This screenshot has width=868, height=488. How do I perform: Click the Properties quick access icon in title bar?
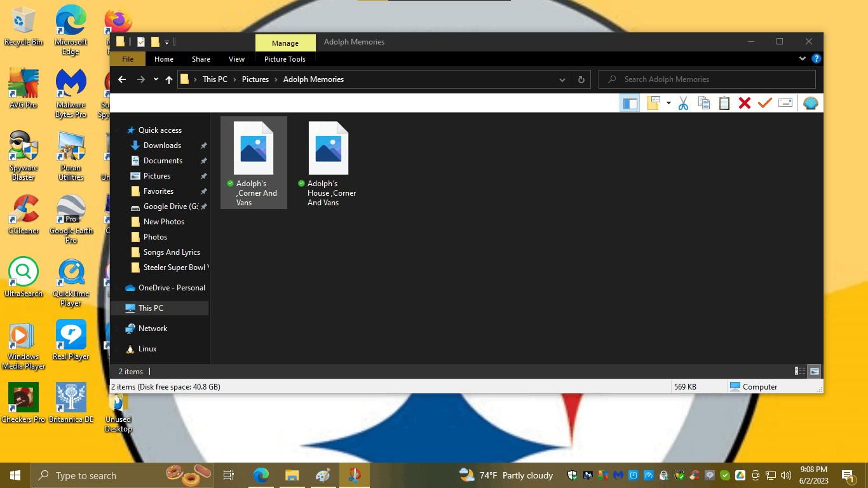140,42
